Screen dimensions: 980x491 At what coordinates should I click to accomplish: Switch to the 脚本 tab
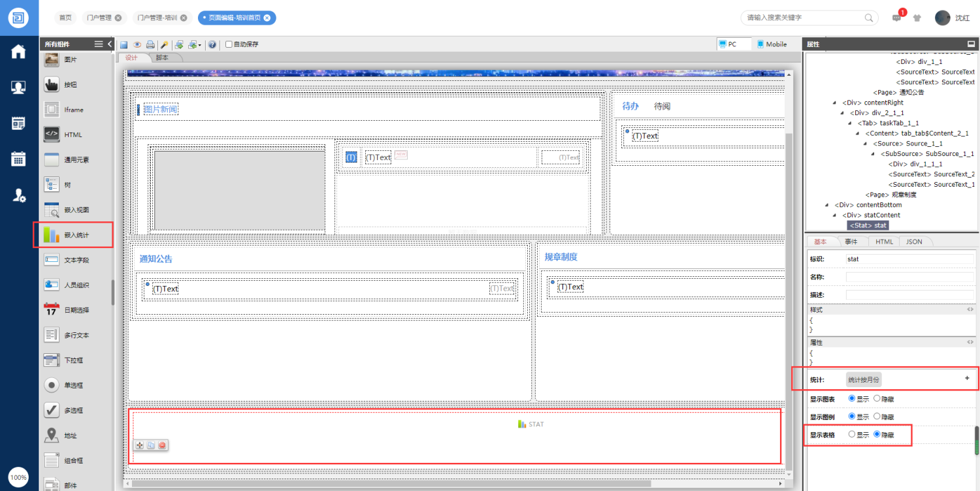click(162, 57)
